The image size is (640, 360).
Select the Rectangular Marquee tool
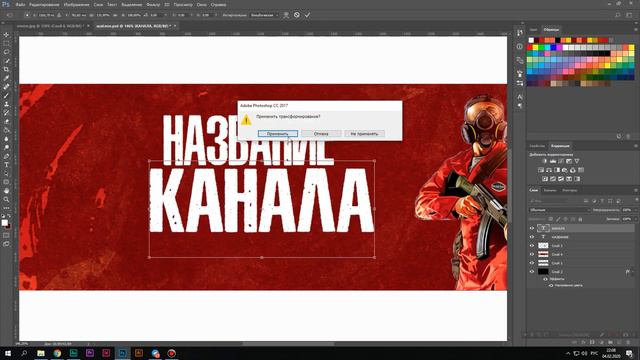tap(6, 44)
